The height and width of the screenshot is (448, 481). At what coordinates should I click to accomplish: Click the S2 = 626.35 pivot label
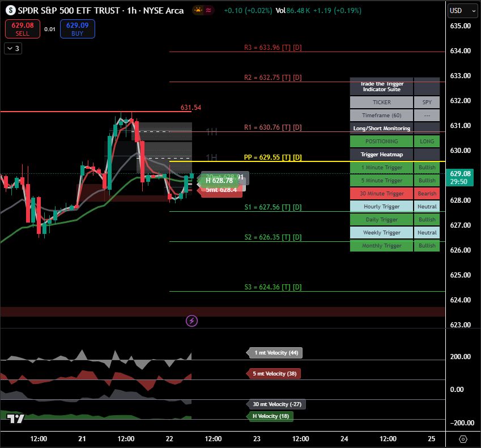(273, 237)
